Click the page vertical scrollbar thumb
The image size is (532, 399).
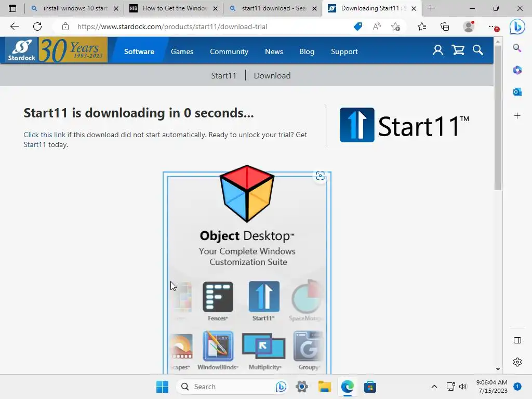(498, 118)
